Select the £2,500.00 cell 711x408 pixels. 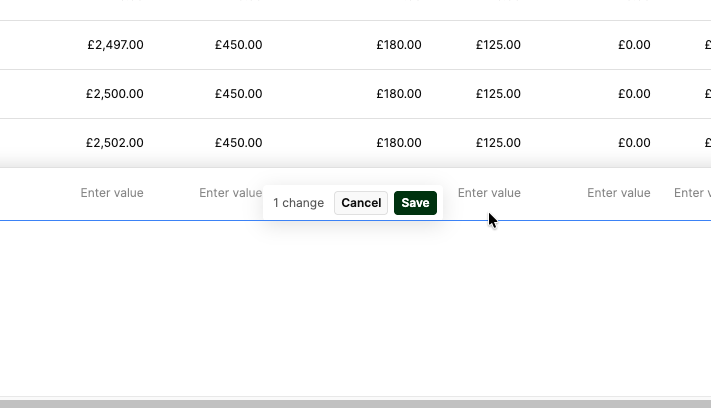[x=115, y=94]
